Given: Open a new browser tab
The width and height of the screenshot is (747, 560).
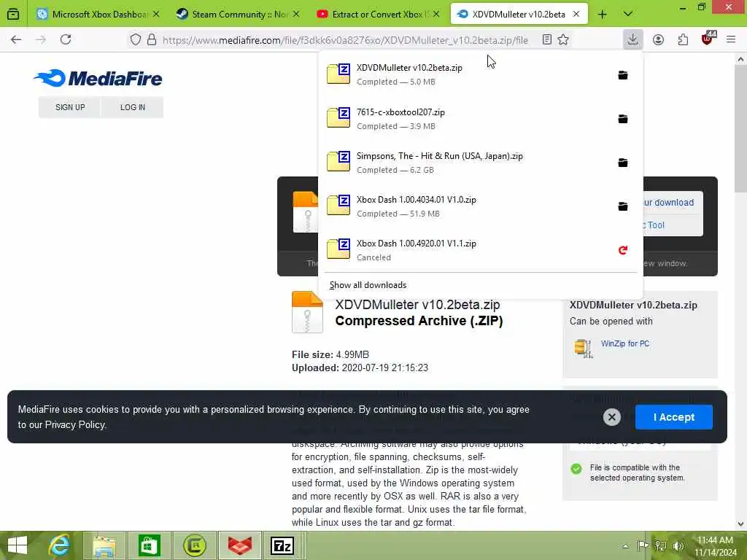Looking at the screenshot, I should tap(602, 15).
